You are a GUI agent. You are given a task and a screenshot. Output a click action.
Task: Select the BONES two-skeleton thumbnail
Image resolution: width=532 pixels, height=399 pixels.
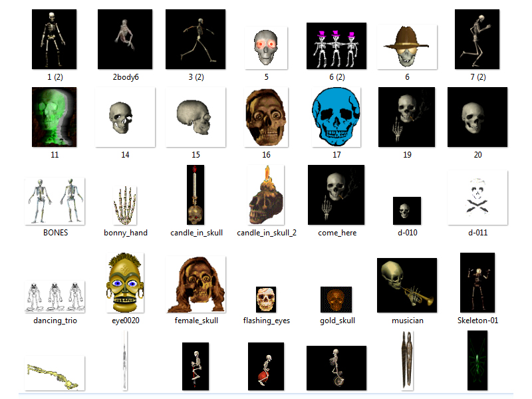(x=55, y=201)
